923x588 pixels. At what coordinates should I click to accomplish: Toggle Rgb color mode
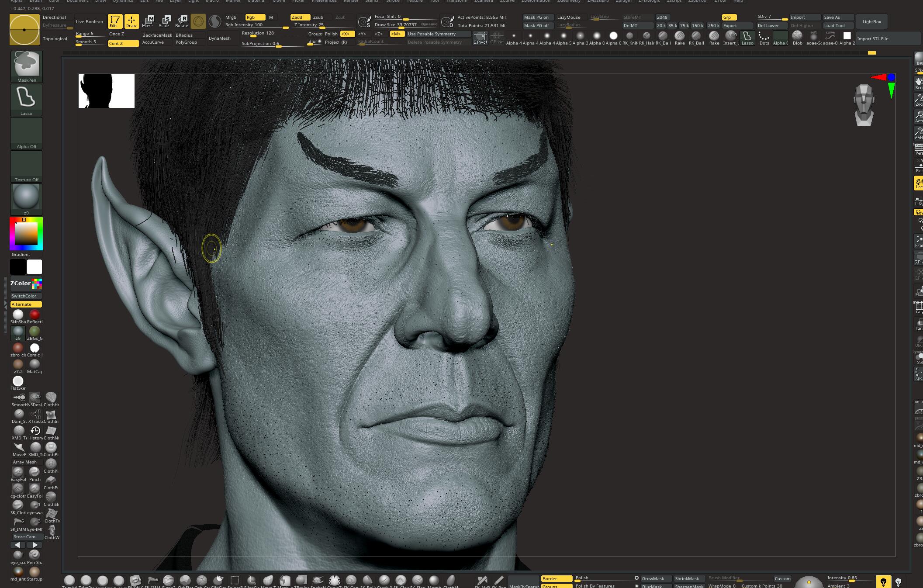[255, 17]
